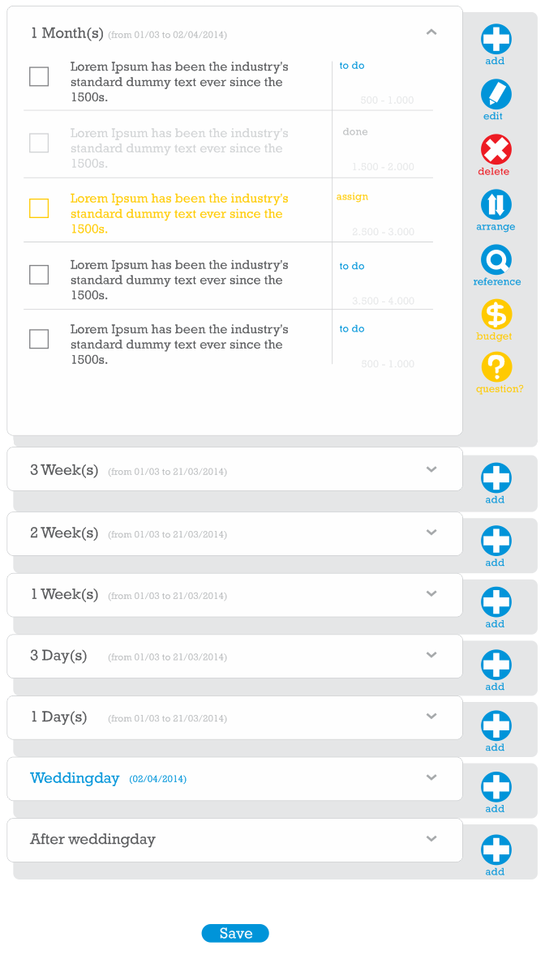This screenshot has height=980, width=545.
Task: Click the assign status label
Action: pyautogui.click(x=352, y=197)
